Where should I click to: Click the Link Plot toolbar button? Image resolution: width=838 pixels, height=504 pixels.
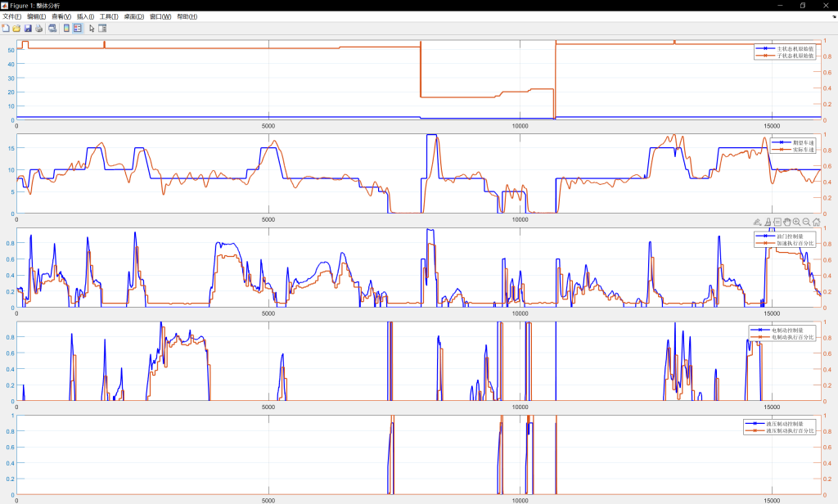click(x=52, y=28)
